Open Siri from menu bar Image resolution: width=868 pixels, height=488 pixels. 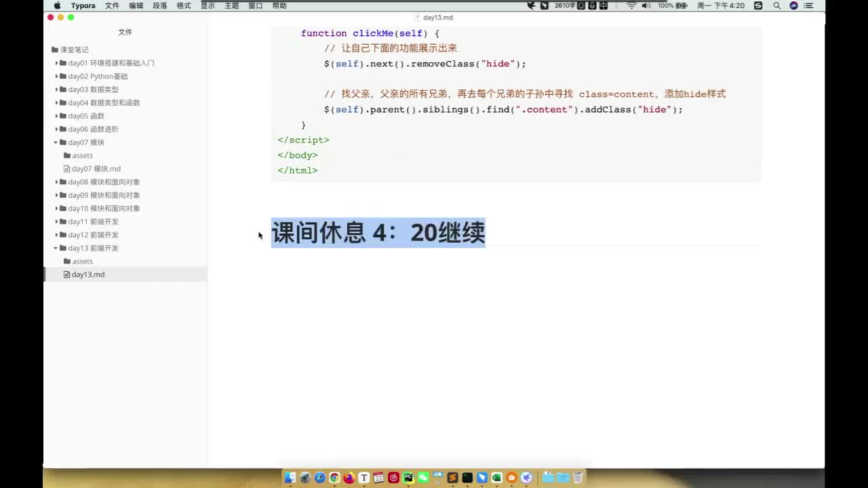click(x=793, y=5)
